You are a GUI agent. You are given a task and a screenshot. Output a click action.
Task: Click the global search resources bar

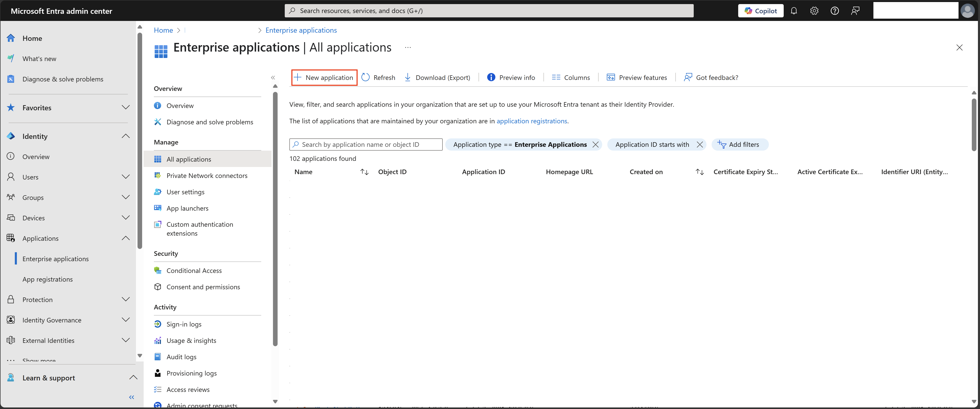(489, 11)
